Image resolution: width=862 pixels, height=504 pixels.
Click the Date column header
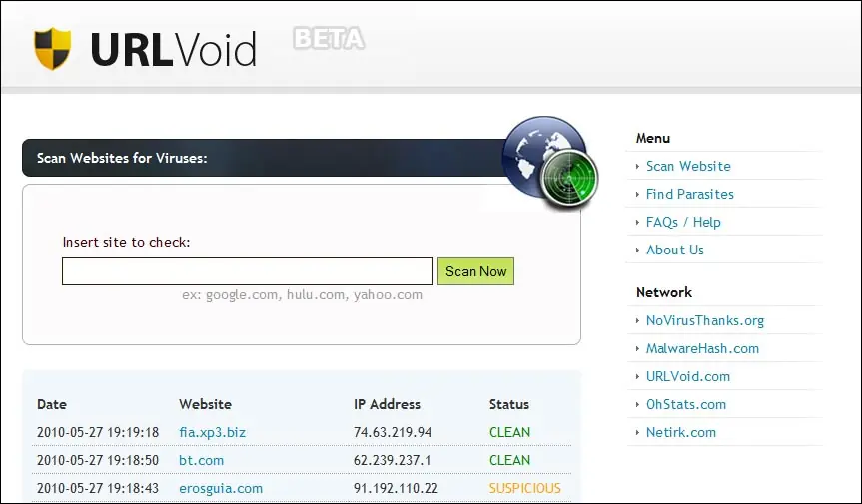(52, 404)
